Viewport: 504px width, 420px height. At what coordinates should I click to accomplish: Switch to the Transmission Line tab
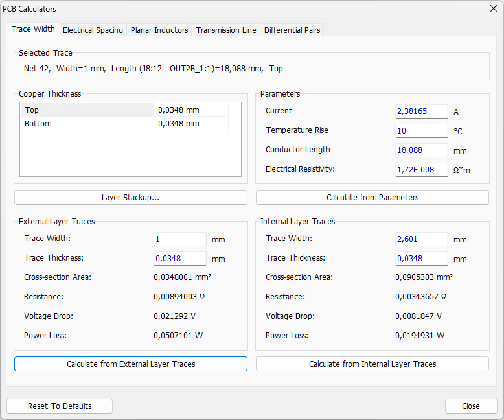pos(226,30)
